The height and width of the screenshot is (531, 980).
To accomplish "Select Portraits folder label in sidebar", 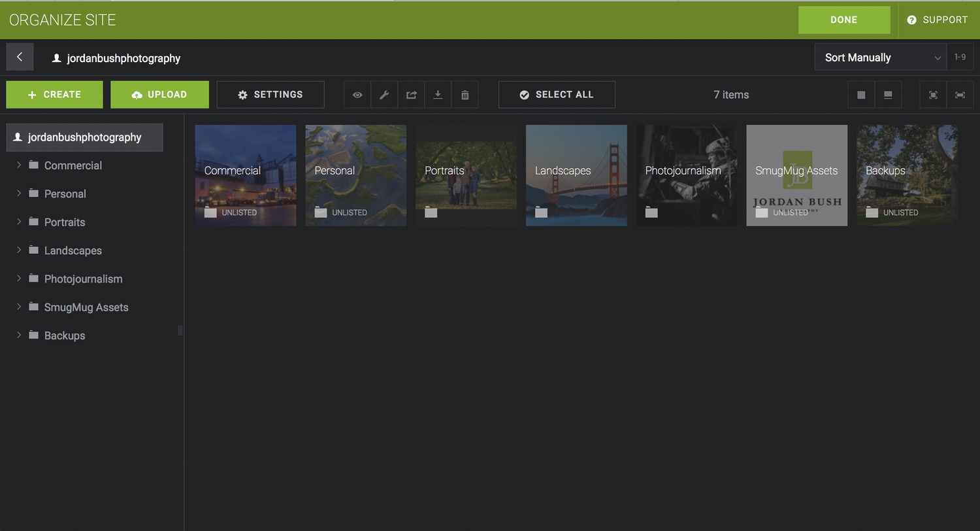I will point(65,222).
